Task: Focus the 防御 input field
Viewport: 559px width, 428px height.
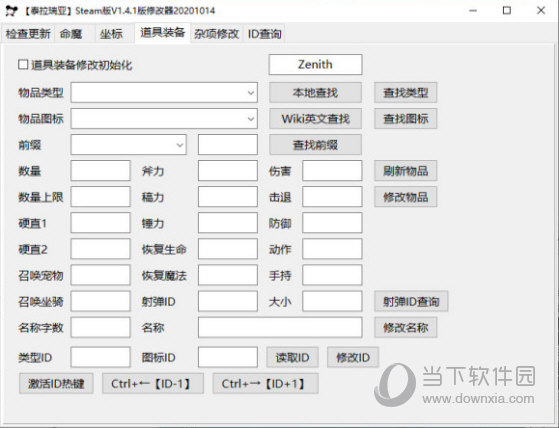Action: click(x=332, y=223)
